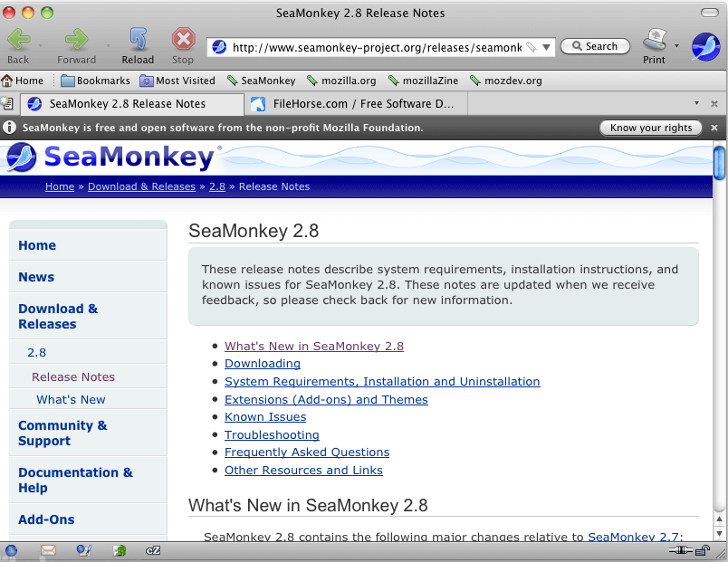Click the Search button next to the URL bar
Viewport: 728px width, 562px height.
tap(595, 46)
